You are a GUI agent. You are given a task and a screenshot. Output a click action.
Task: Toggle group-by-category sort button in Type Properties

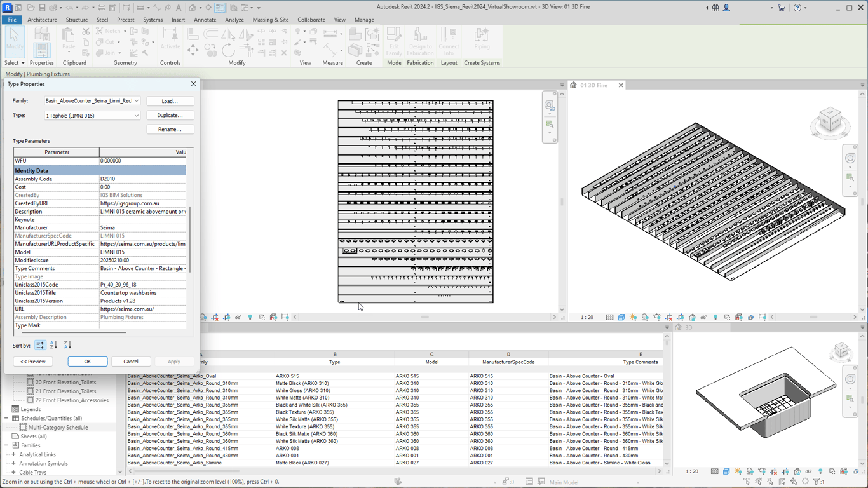[40, 345]
